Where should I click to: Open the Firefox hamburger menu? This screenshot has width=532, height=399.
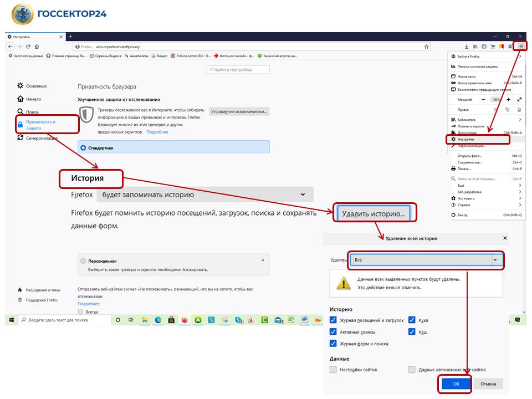[x=521, y=47]
